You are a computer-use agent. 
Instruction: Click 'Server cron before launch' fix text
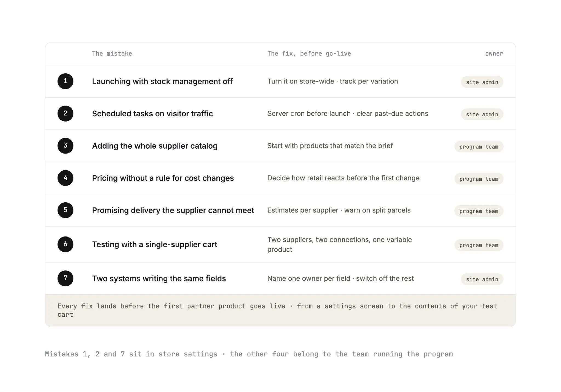tap(348, 114)
